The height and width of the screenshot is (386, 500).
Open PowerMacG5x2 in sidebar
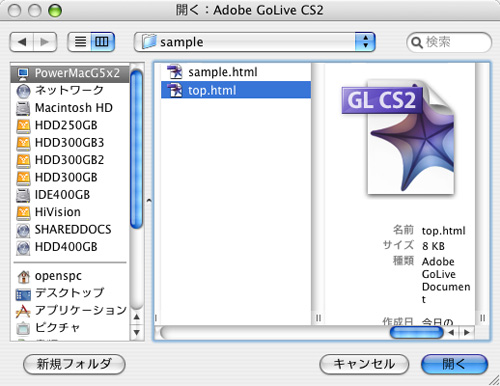pos(70,73)
